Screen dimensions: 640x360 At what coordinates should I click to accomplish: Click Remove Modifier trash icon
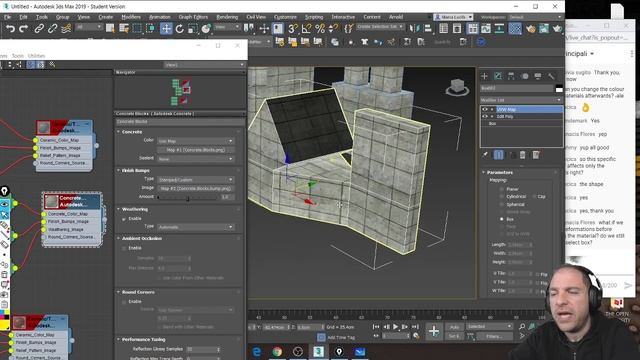point(522,155)
